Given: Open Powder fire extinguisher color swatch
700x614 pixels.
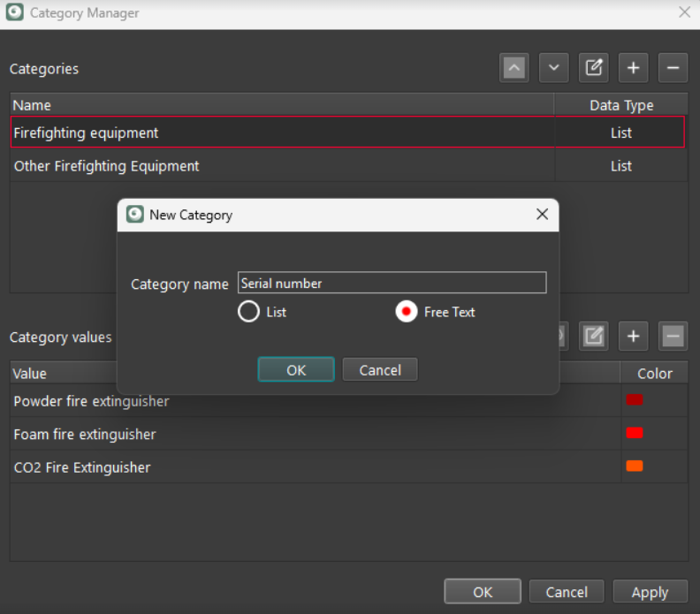Looking at the screenshot, I should [635, 400].
